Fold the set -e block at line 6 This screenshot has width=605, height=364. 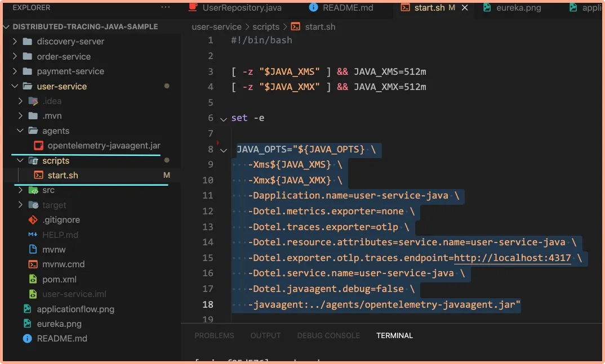point(224,119)
